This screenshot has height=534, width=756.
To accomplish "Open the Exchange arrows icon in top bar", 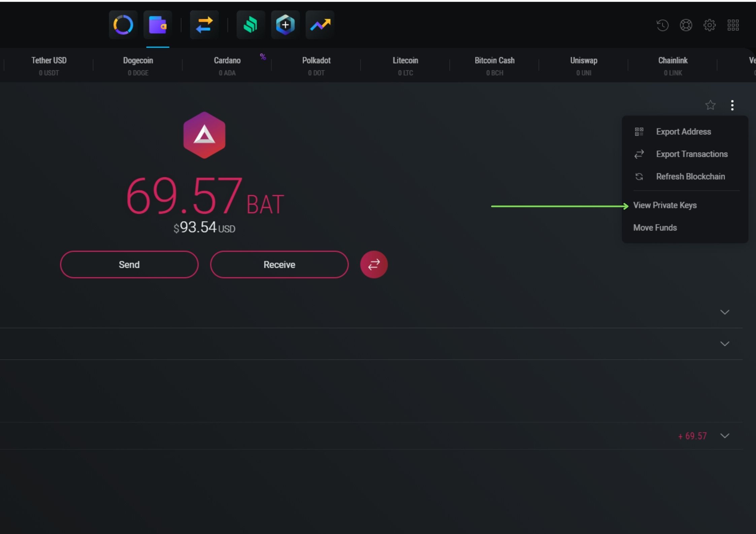I will 204,25.
